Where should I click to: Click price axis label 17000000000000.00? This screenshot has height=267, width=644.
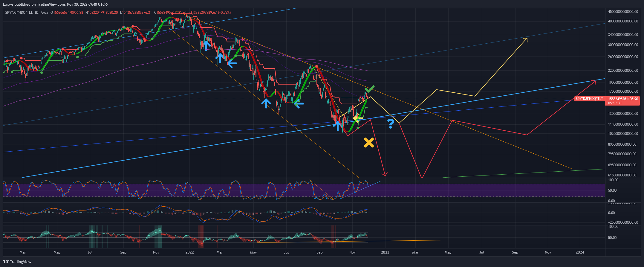pos(623,91)
